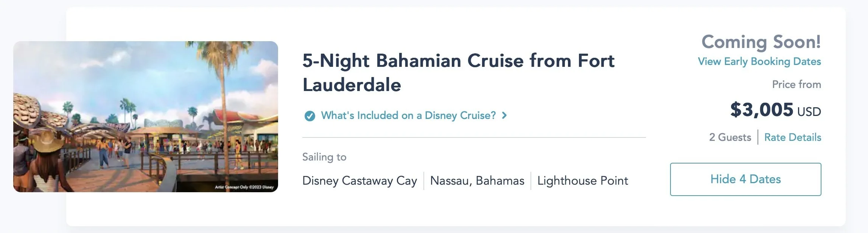The width and height of the screenshot is (868, 233).
Task: Select the Lighthouse Point destination text
Action: [x=582, y=181]
